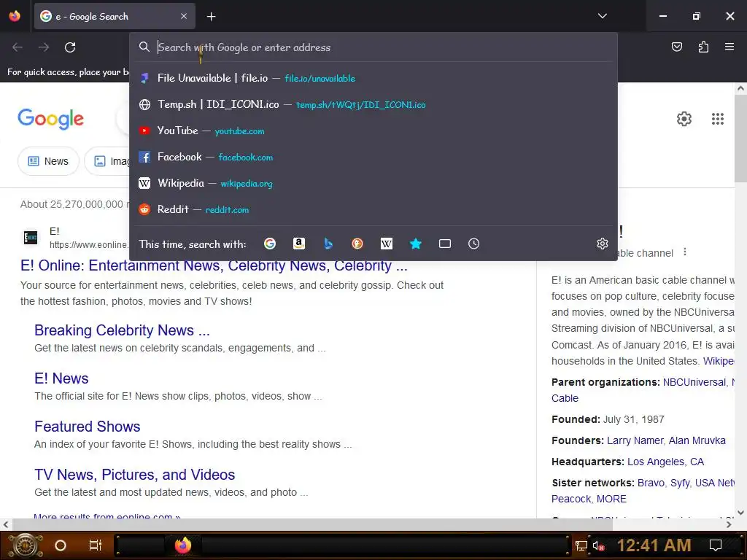Choose Temp.sh IDI_ICON1.ico suggestion
This screenshot has height=560, width=747.
click(x=373, y=104)
